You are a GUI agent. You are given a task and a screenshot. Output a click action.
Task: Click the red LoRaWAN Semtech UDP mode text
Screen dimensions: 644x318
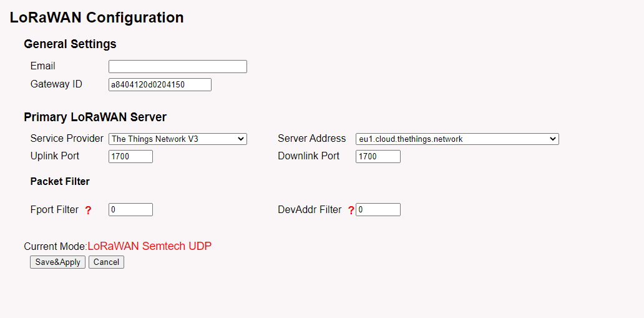click(x=150, y=246)
